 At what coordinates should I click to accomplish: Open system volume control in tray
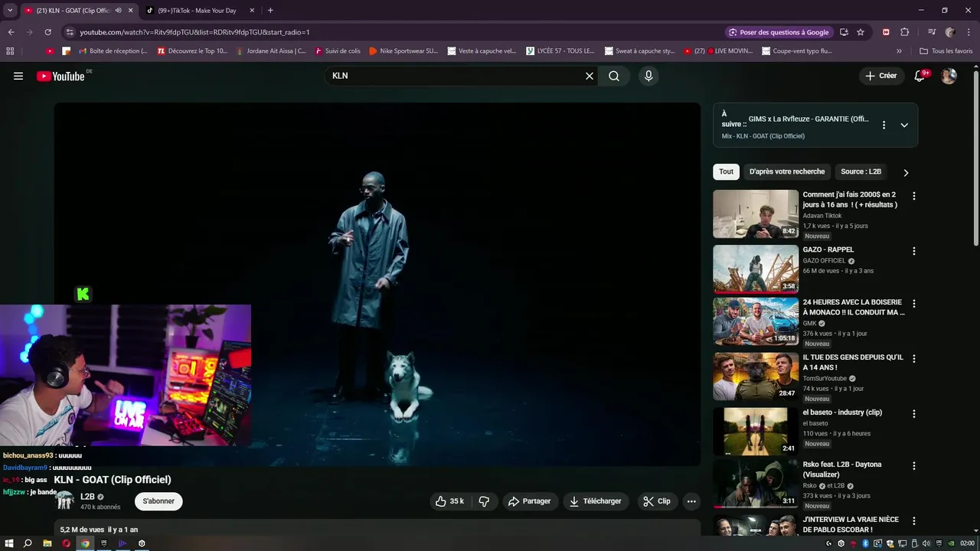(927, 543)
